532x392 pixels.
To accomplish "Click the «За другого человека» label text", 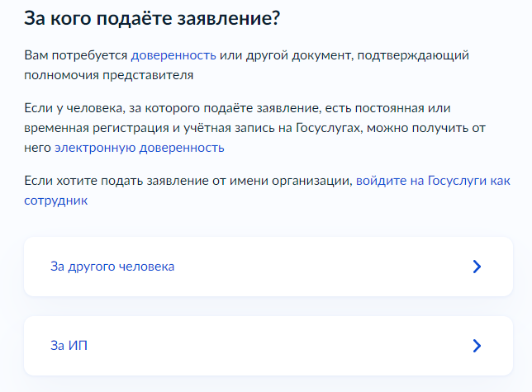I will coord(112,267).
